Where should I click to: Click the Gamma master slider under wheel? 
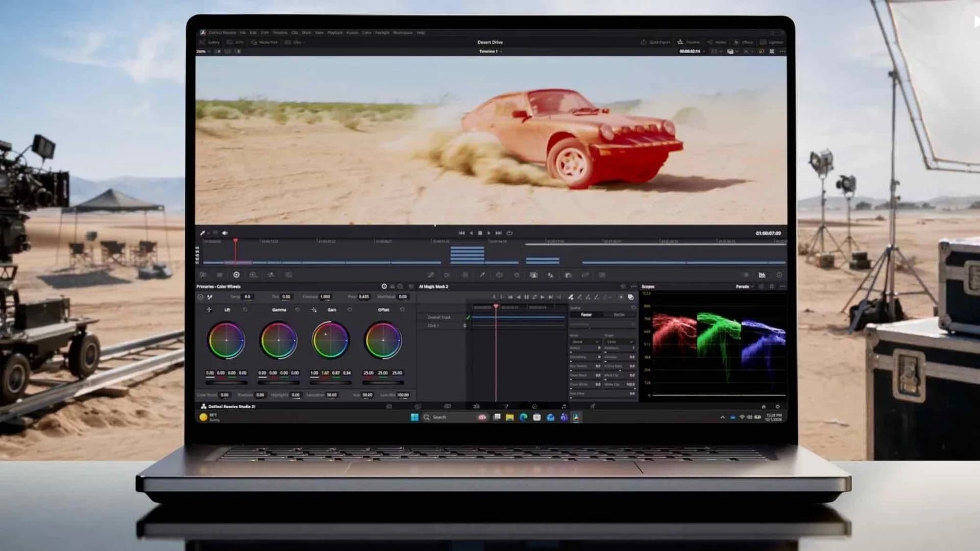279,382
